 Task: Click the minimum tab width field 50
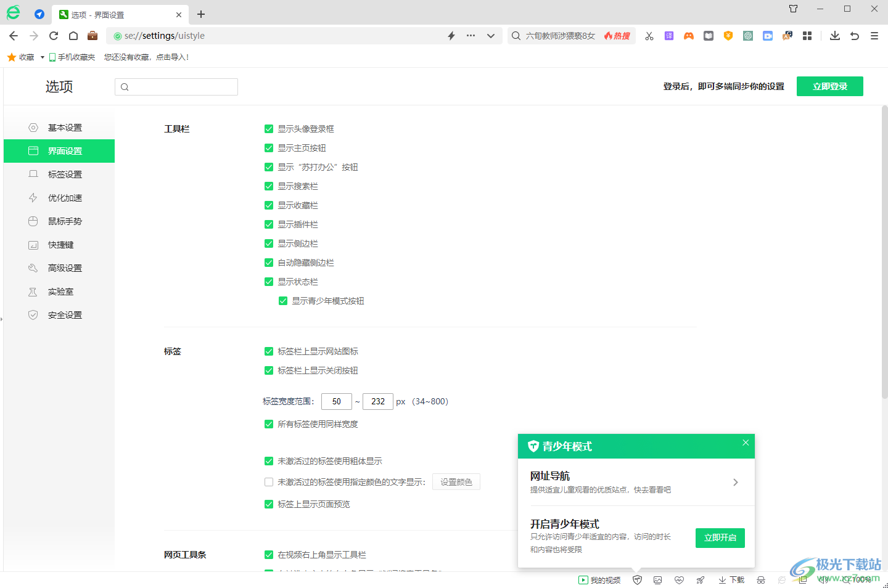pyautogui.click(x=337, y=401)
